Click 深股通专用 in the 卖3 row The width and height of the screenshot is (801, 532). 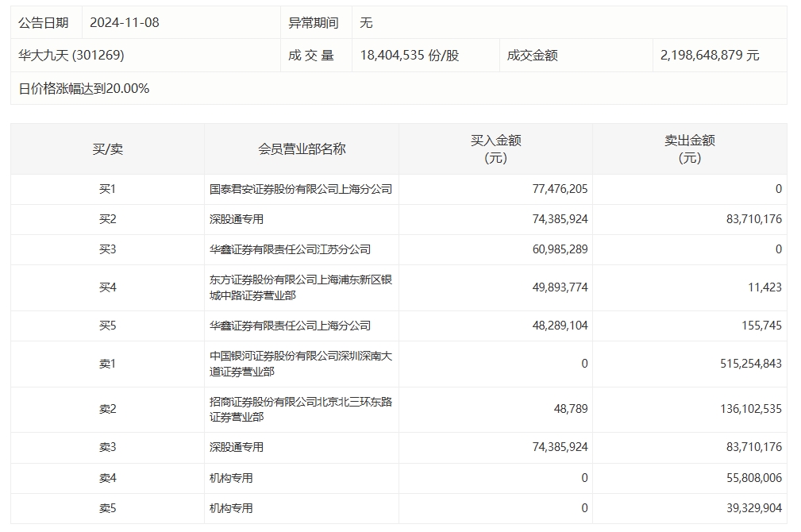(x=237, y=448)
